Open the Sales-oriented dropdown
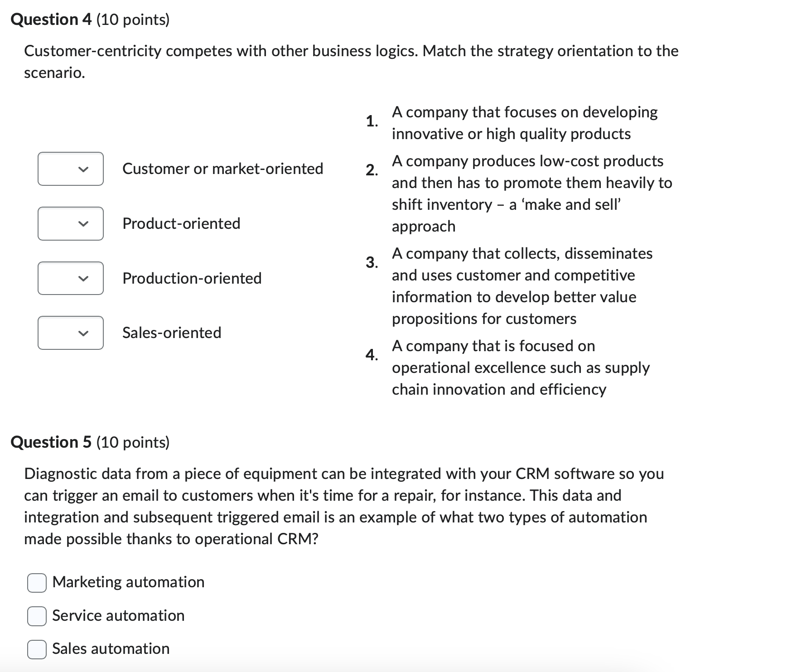 tap(70, 333)
